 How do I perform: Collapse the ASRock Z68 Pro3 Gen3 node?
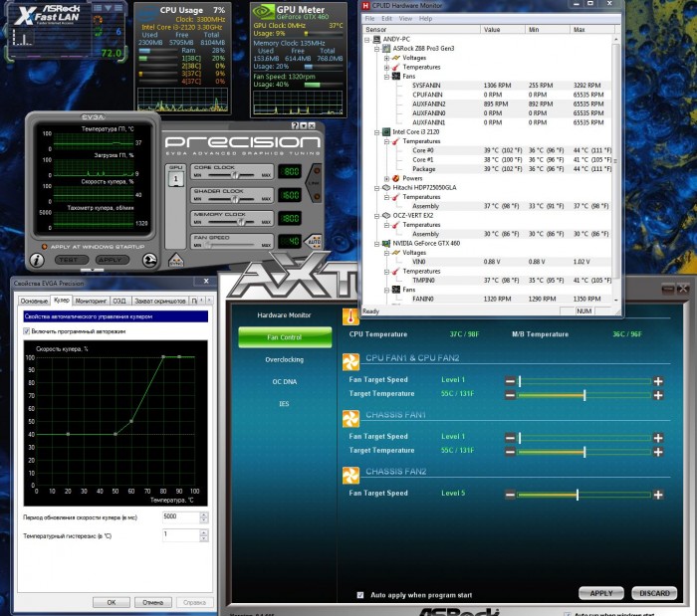tap(377, 49)
